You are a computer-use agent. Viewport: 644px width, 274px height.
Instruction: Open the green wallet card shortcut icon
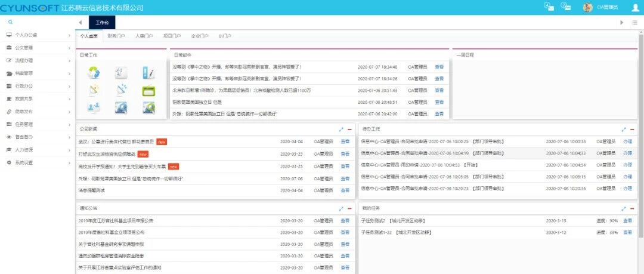pyautogui.click(x=148, y=91)
